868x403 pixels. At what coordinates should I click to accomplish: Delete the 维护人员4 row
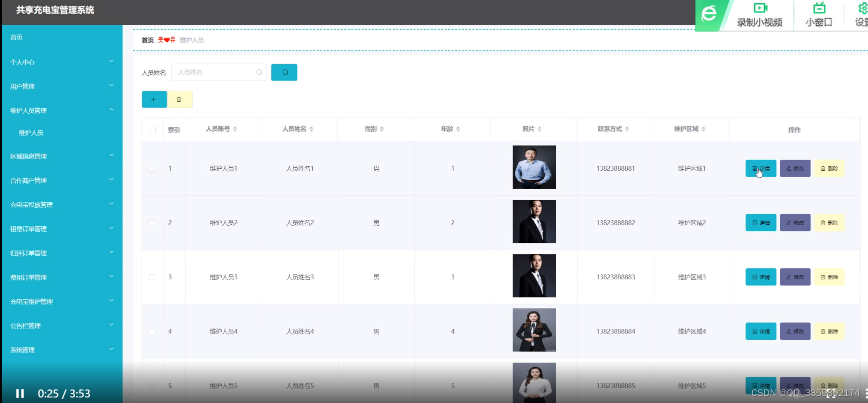click(x=829, y=331)
